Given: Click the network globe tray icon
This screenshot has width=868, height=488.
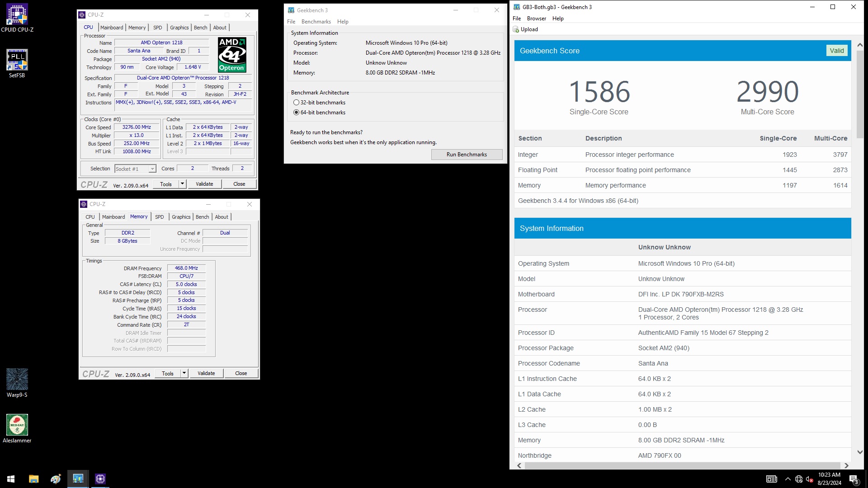Looking at the screenshot, I should pyautogui.click(x=799, y=479).
